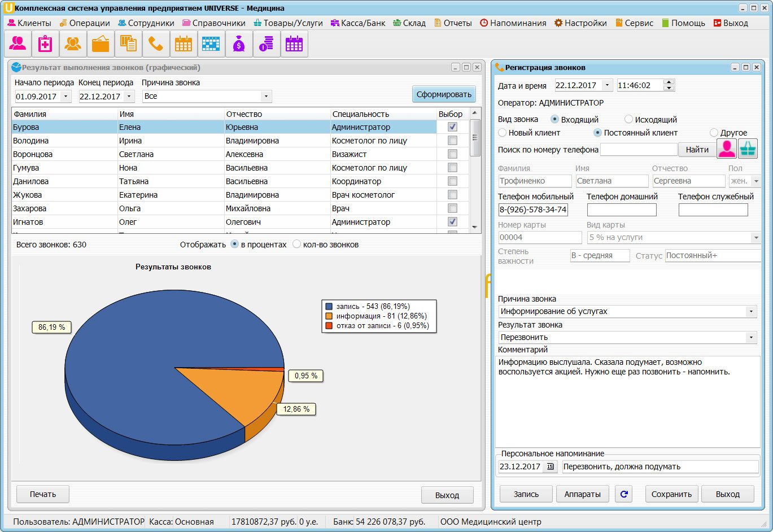Open the purple calendar toolbar icon

(x=294, y=43)
